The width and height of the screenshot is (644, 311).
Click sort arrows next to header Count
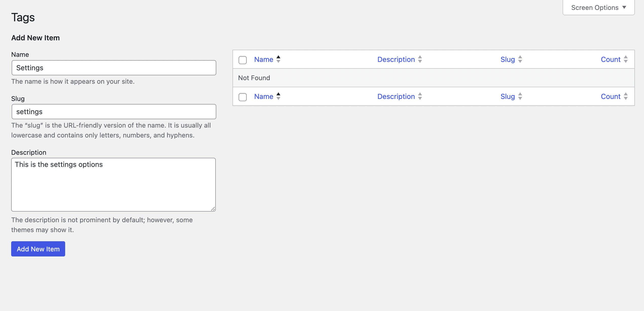point(626,59)
